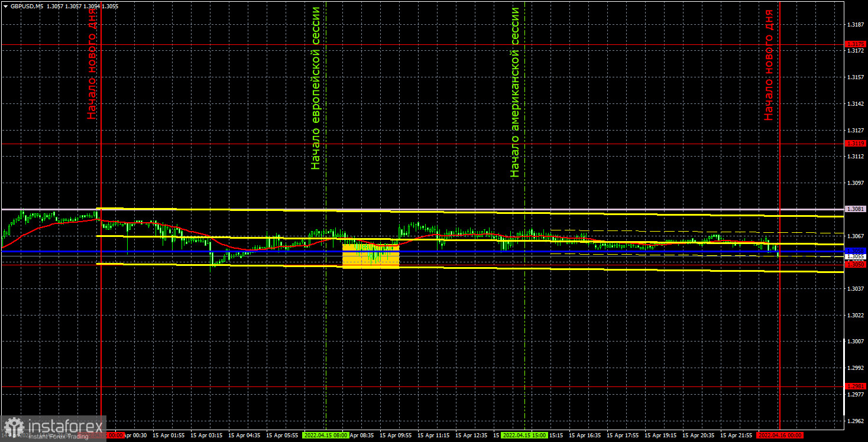Select the 1.3175 red price level tag
Image resolution: width=868 pixels, height=442 pixels.
pos(856,44)
